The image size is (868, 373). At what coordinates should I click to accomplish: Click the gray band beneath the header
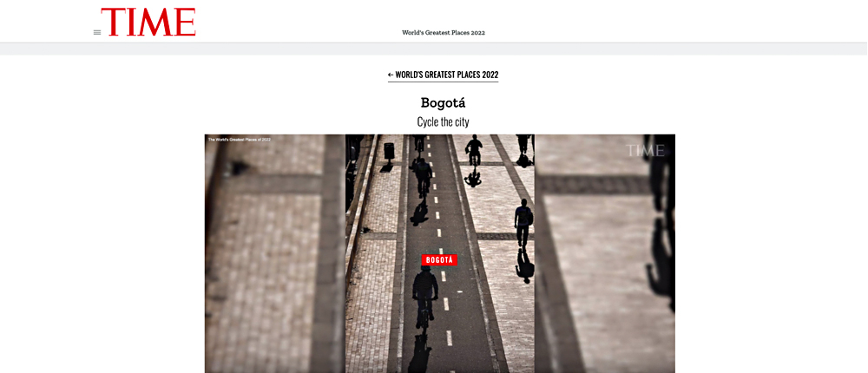[434, 49]
